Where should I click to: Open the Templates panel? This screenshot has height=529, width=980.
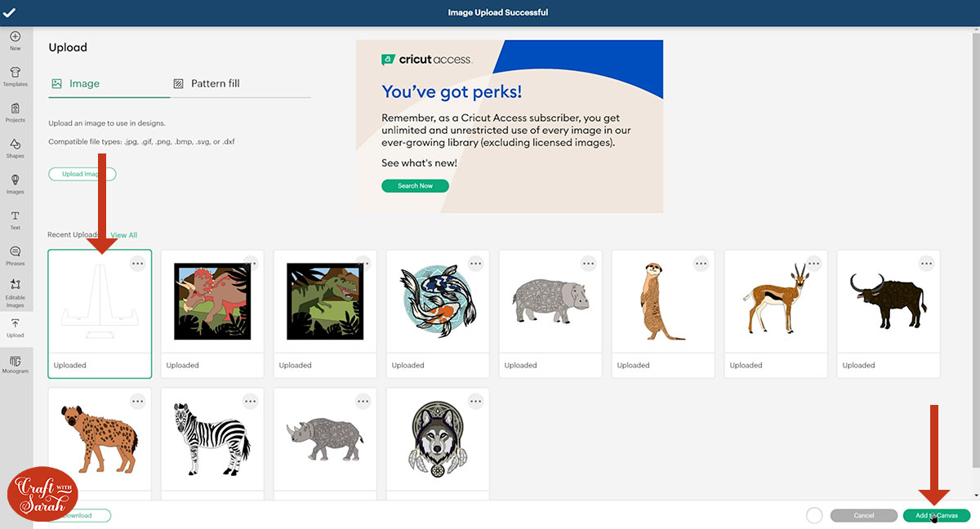coord(15,76)
